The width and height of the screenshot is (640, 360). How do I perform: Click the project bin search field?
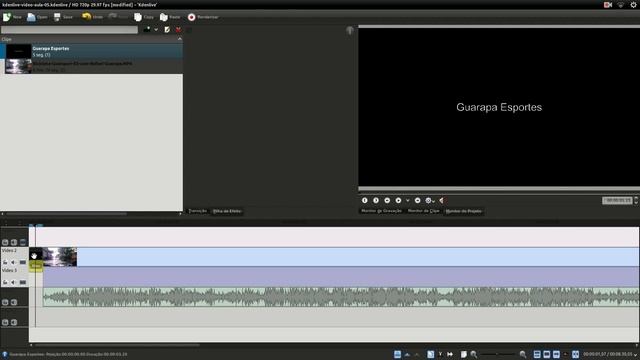coord(69,30)
